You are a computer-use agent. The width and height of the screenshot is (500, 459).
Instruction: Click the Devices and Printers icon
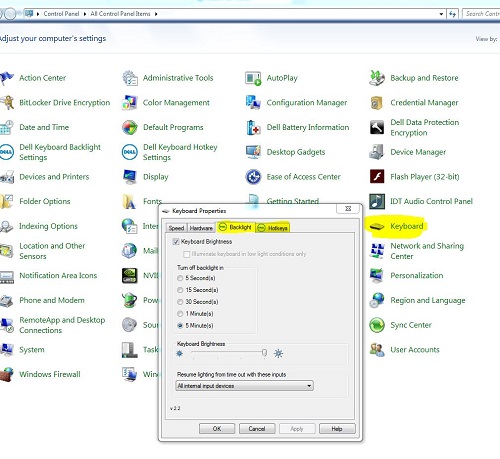[7, 177]
